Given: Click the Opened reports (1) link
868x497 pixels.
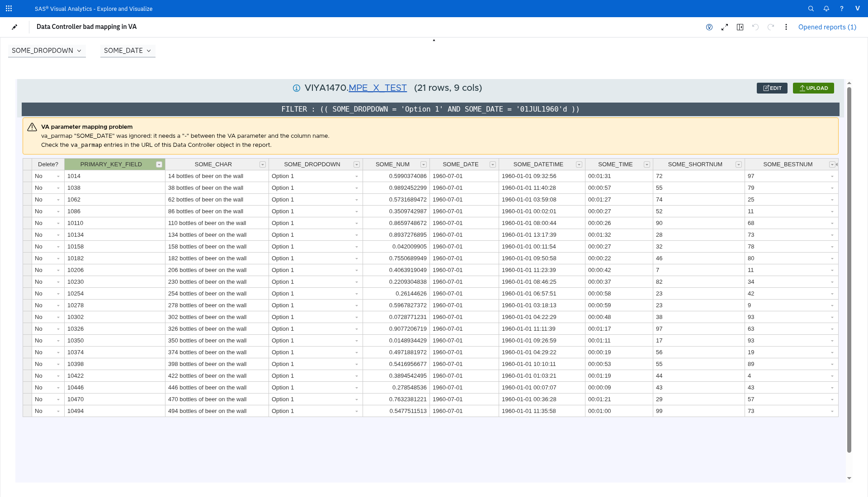Looking at the screenshot, I should (x=827, y=27).
